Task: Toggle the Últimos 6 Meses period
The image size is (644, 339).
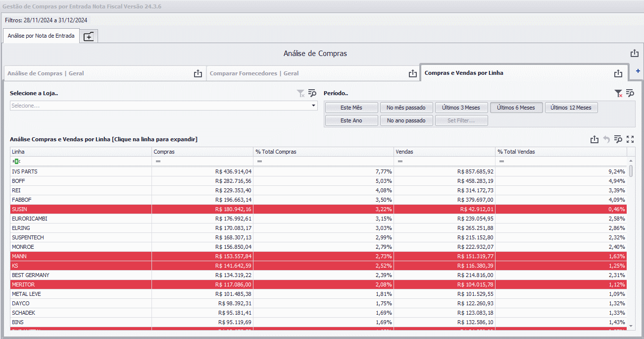Action: [x=516, y=108]
